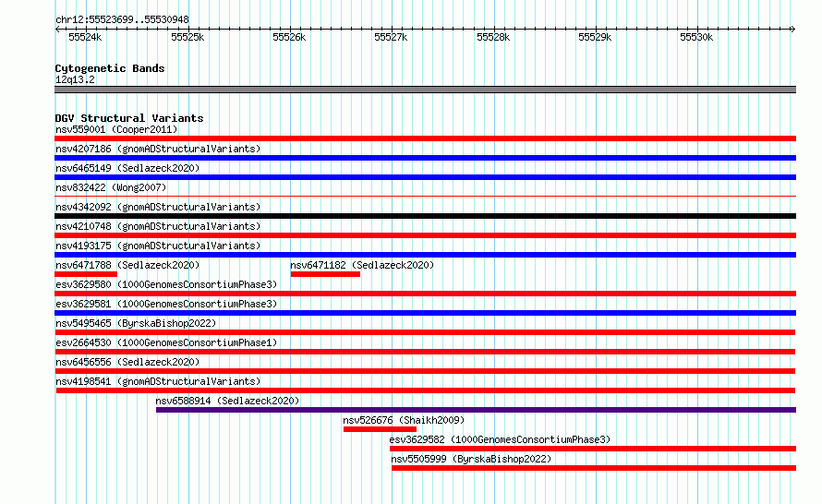
Task: Open variant nsv5495465 (ByrskaBishop2022) label
Action: pyautogui.click(x=136, y=323)
